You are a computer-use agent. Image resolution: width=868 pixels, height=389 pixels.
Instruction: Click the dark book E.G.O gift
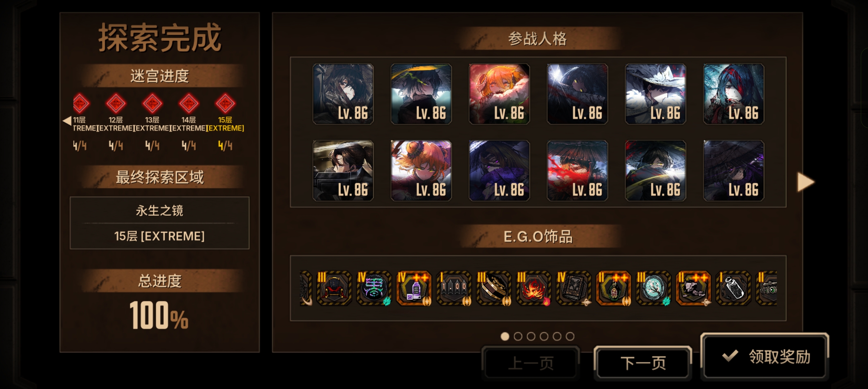pos(574,288)
